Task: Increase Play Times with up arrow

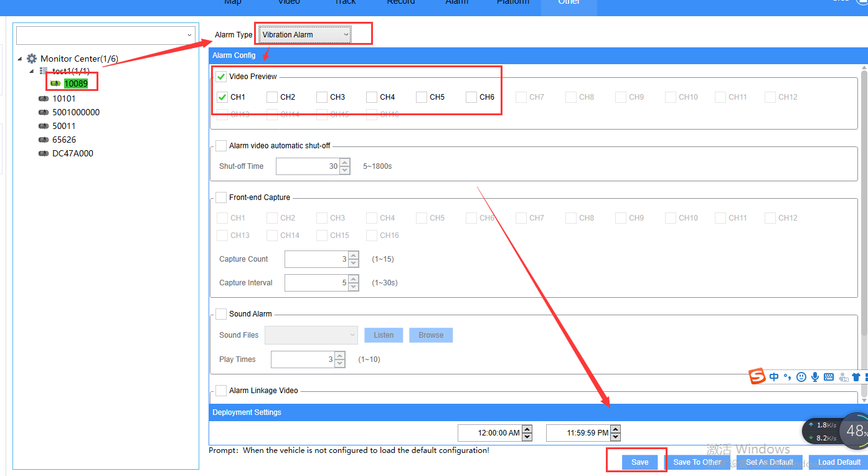Action: (x=340, y=356)
